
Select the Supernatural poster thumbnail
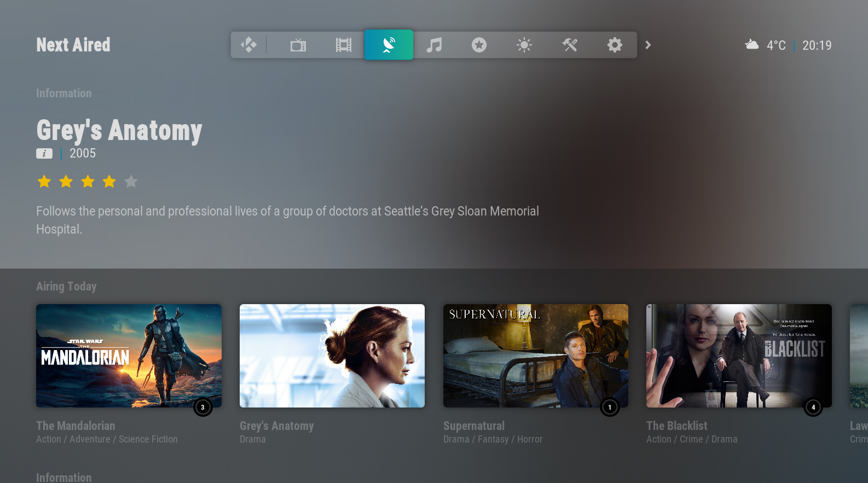click(536, 356)
